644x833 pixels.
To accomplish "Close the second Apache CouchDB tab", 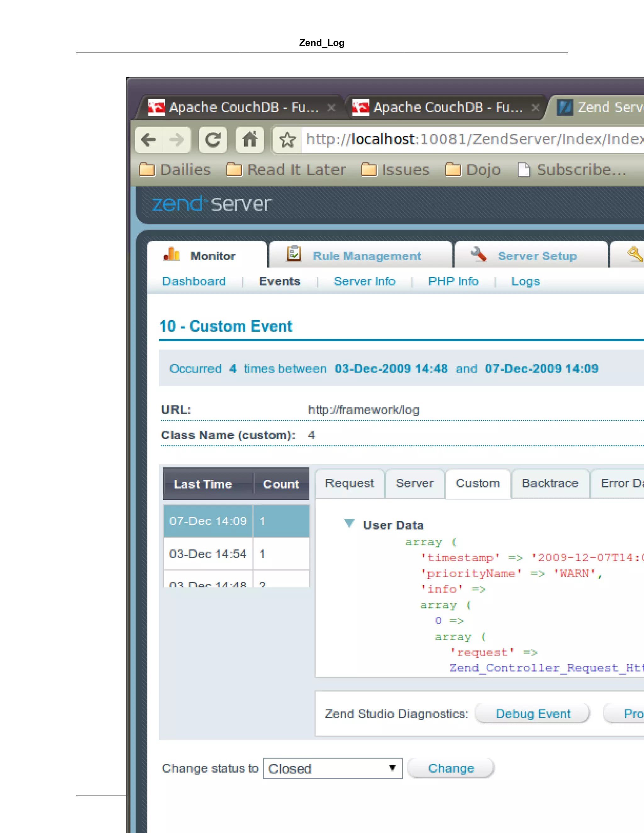I will pos(535,108).
